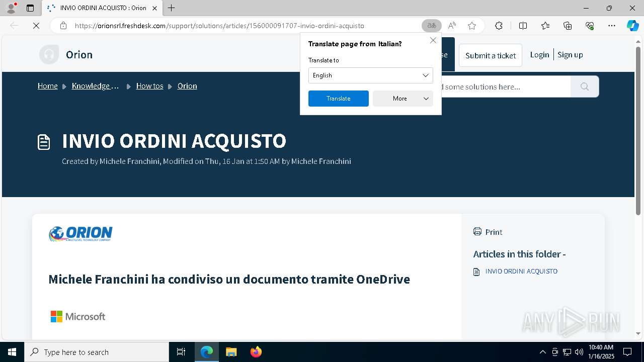644x362 pixels.
Task: Click the browser back arrow
Action: pos(14,26)
